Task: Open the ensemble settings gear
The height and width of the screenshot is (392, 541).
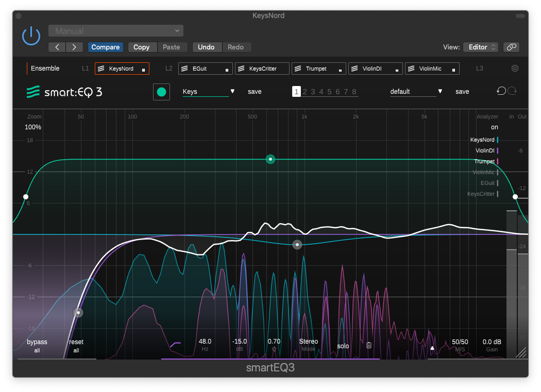Action: tap(514, 69)
